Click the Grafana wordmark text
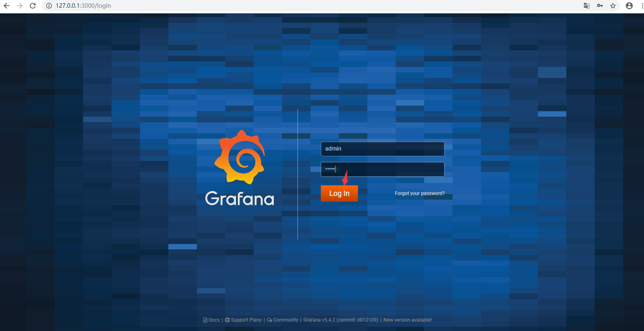 pos(239,199)
